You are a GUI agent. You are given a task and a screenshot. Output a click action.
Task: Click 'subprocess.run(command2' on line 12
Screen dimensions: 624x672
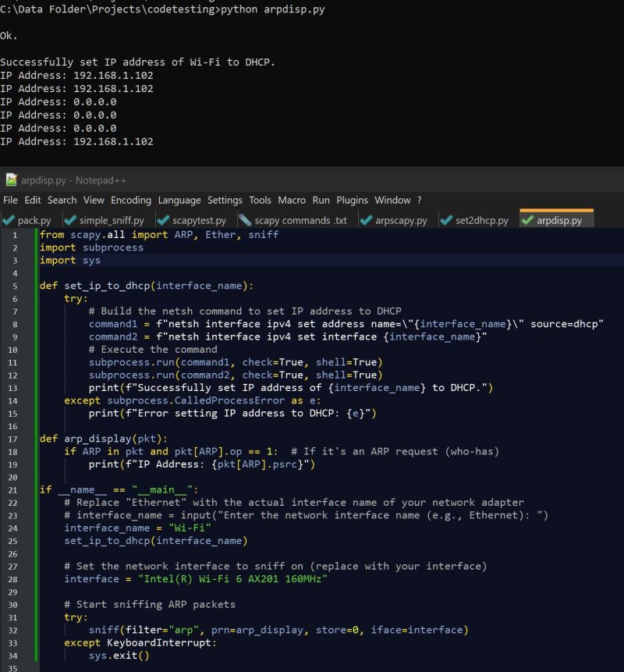159,375
